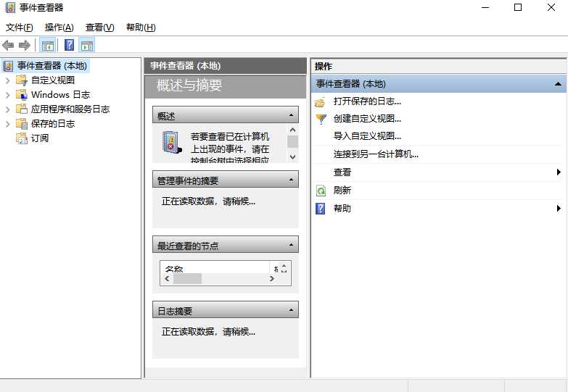
Task: Click the 刷新 action entry
Action: tap(342, 191)
